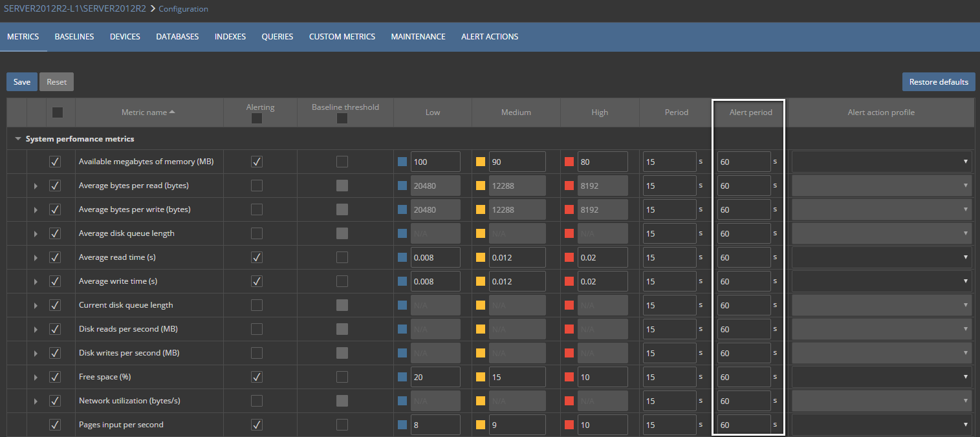Click the Low threshold field for Available megabytes of memory
980x437 pixels.
click(x=435, y=162)
